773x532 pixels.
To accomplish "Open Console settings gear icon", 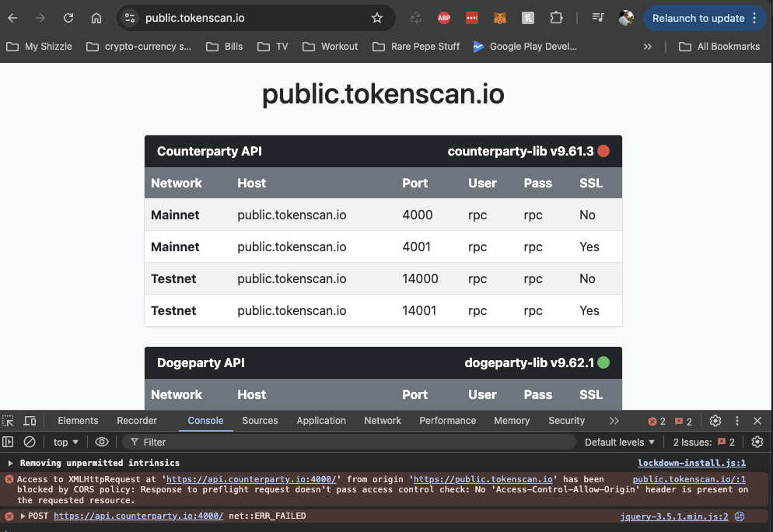I will coord(757,443).
